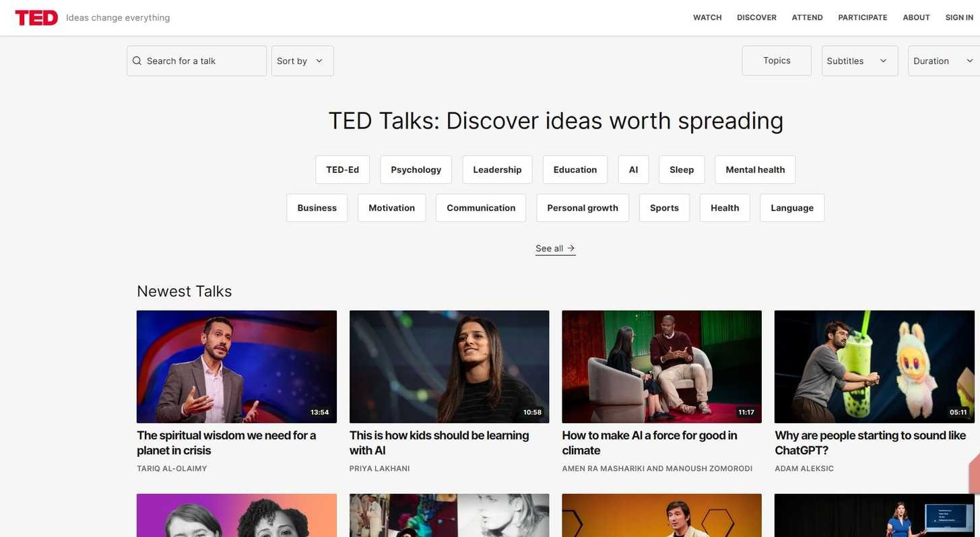Choose the Personal growth topic
The width and height of the screenshot is (980, 537).
pyautogui.click(x=582, y=208)
